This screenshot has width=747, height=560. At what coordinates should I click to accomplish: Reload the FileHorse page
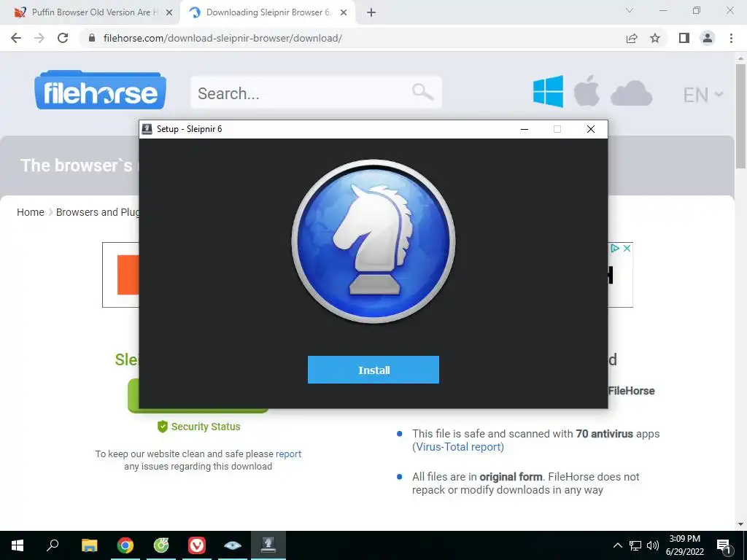(x=63, y=38)
